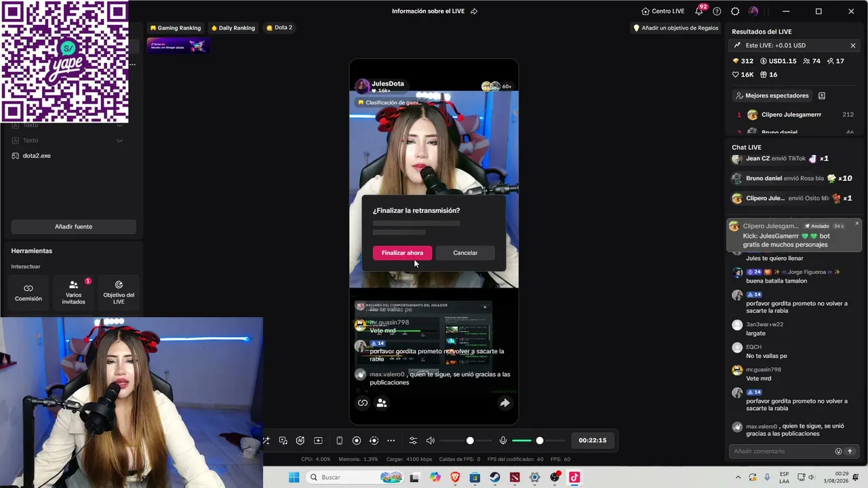Click the replay capture icon in the toolbar

coord(374,441)
